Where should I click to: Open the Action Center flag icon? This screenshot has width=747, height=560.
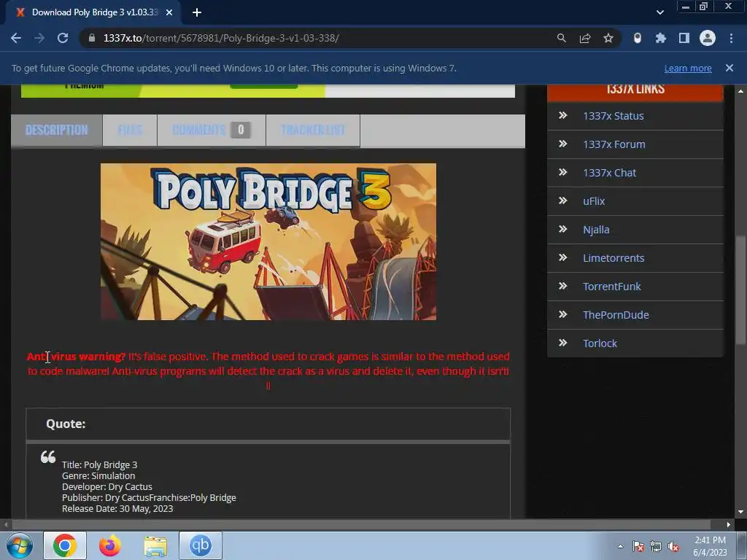click(638, 547)
